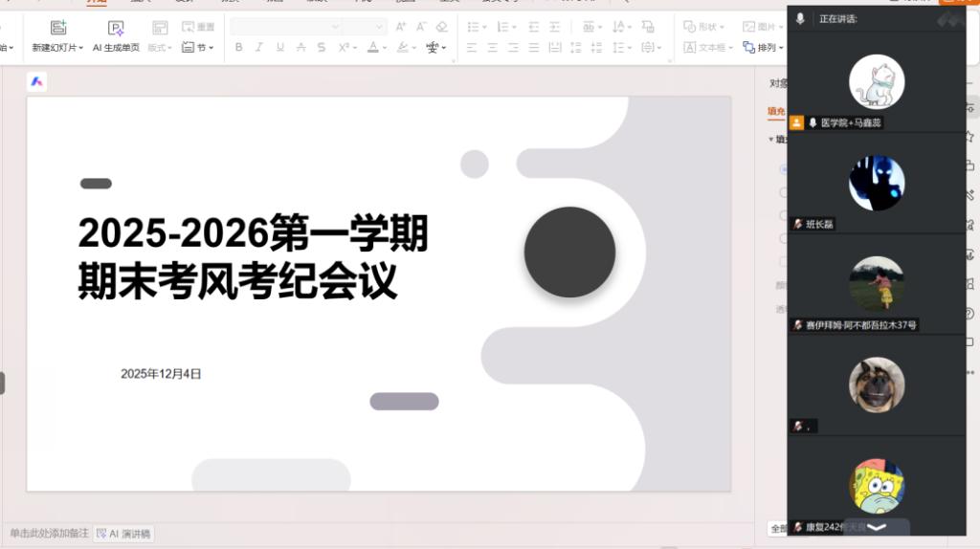
Task: Expand the 排列 arrange dropdown
Action: pyautogui.click(x=766, y=47)
